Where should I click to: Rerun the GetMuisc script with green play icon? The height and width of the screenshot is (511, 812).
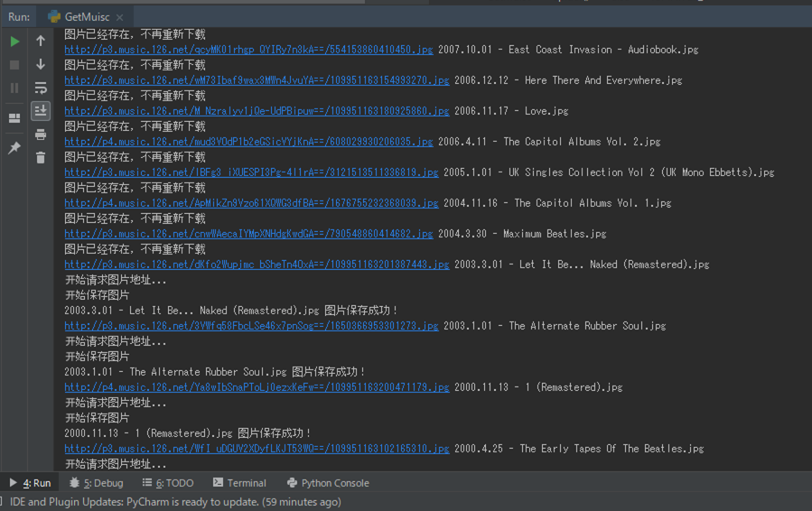click(x=14, y=42)
